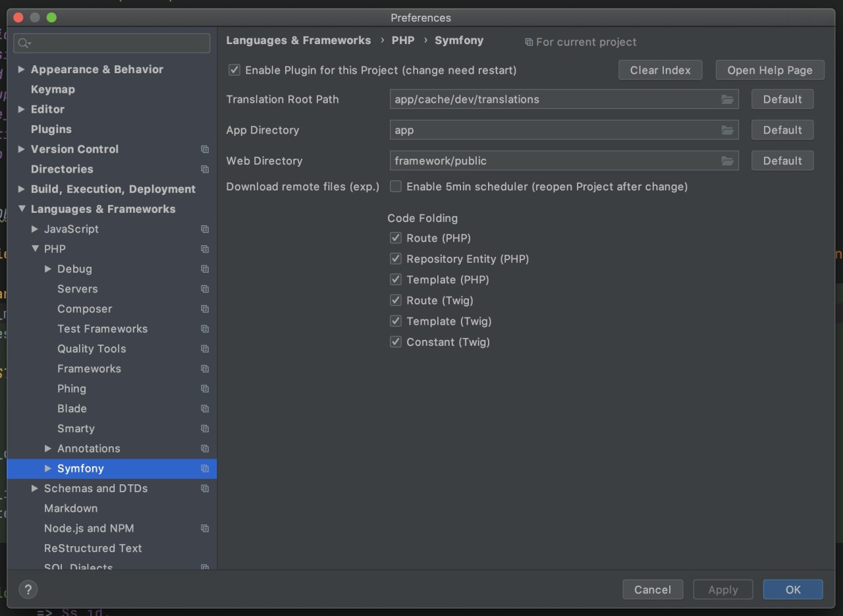Uncheck Template (PHP) code folding
Screen dimensions: 843x616
click(396, 279)
